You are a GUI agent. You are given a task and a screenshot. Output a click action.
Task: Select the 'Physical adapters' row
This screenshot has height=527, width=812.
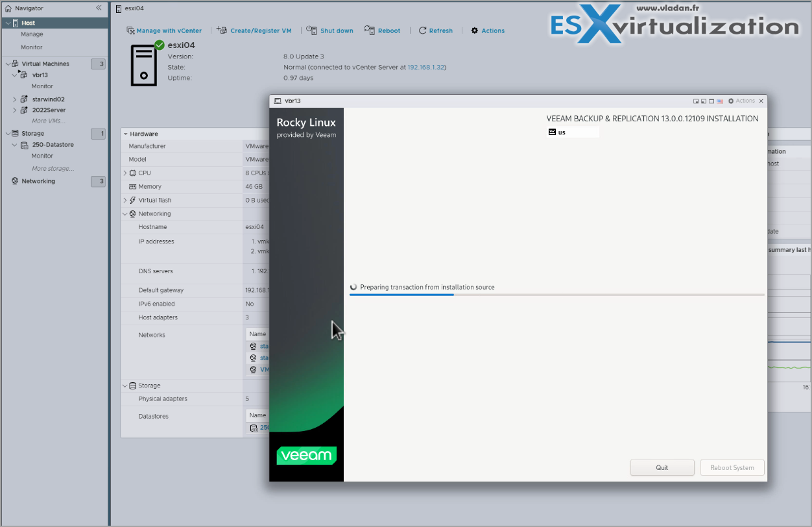[195, 399]
